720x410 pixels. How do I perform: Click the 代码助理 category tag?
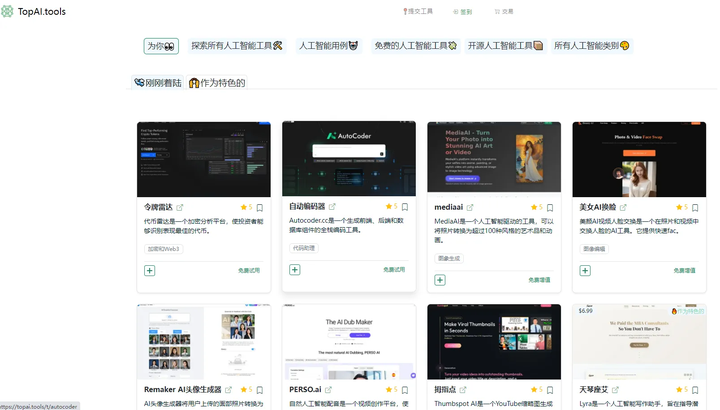click(304, 248)
